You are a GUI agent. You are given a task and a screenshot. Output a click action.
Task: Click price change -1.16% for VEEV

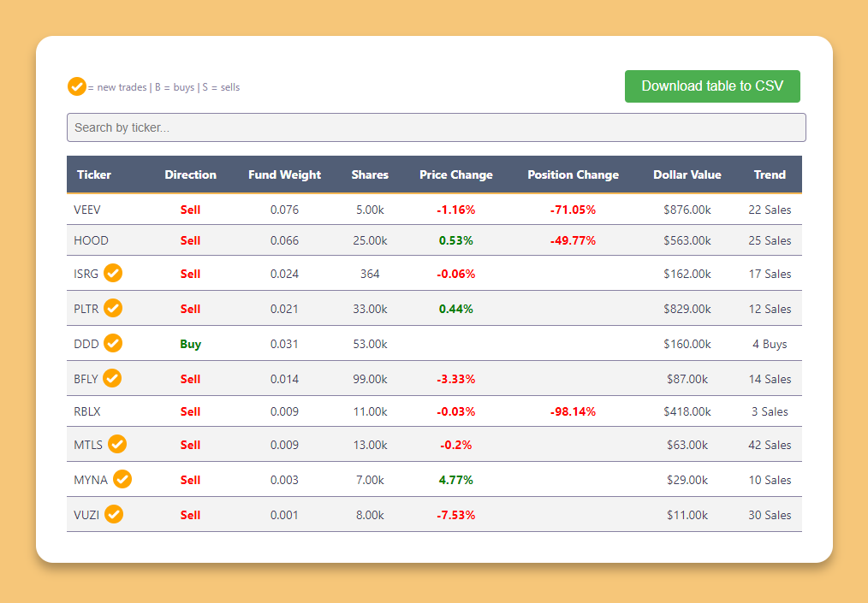pos(456,210)
